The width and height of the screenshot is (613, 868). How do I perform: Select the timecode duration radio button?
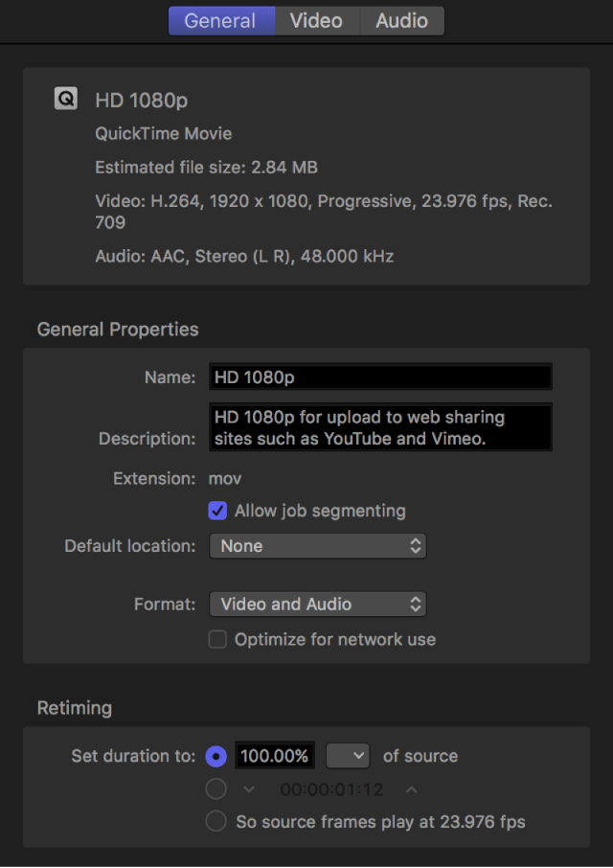(x=216, y=788)
